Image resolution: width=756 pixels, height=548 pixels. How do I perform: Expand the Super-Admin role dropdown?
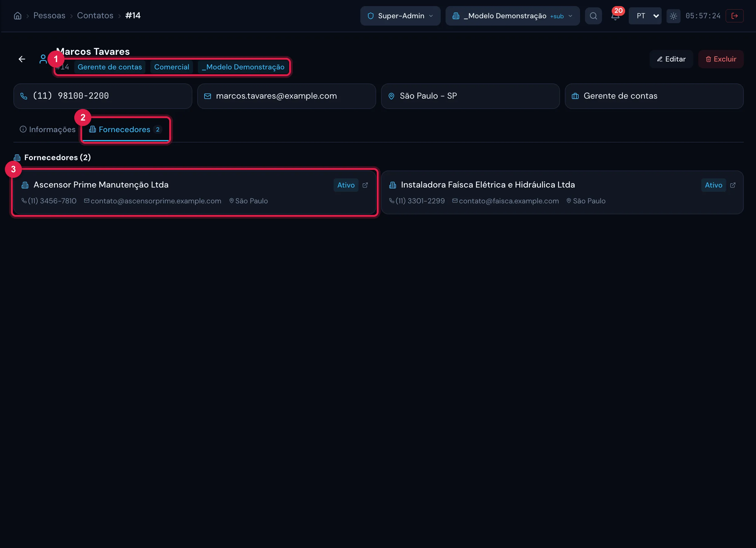[400, 16]
